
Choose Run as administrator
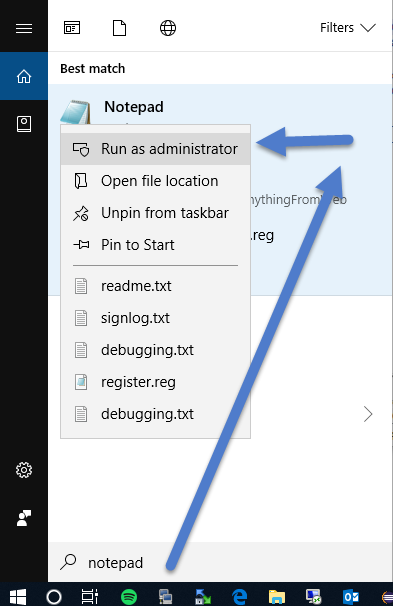155,149
